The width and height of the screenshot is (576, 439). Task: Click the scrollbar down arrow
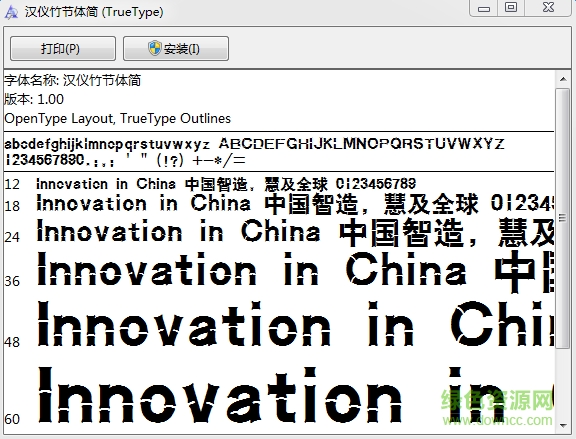[563, 426]
